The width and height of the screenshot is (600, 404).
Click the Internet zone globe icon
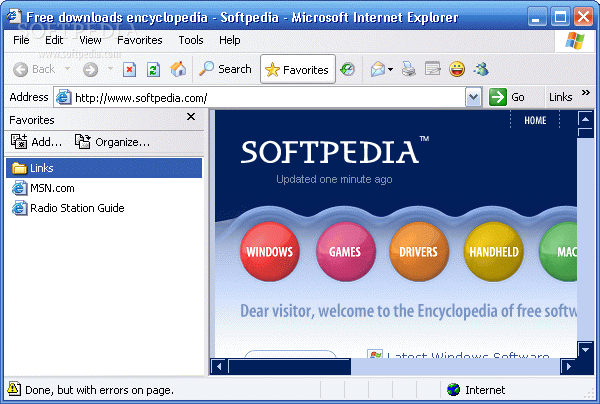pyautogui.click(x=453, y=390)
